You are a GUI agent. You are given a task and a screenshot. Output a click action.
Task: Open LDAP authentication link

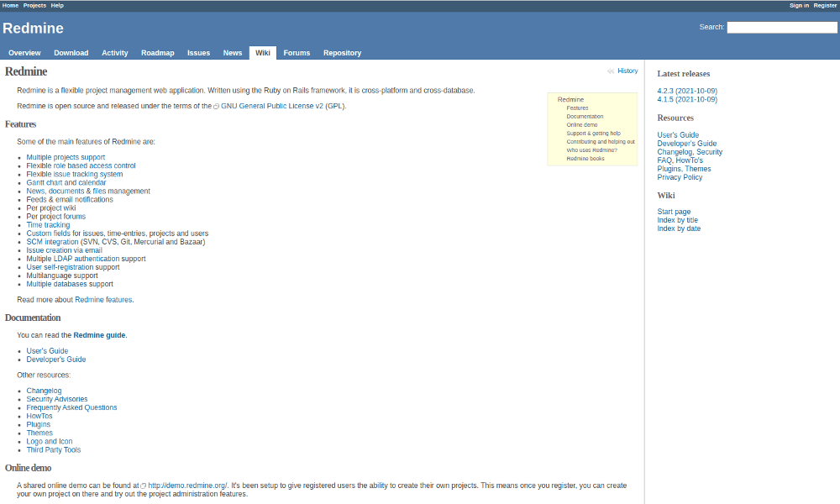click(x=87, y=259)
